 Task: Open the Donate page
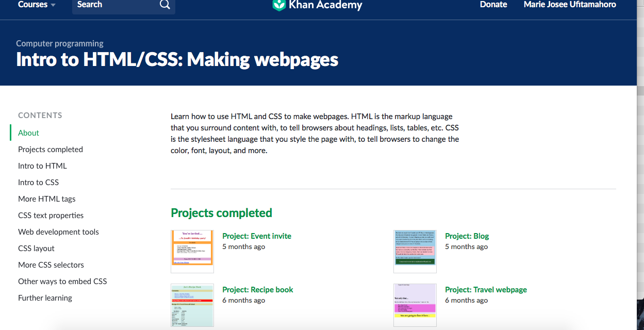click(x=493, y=5)
